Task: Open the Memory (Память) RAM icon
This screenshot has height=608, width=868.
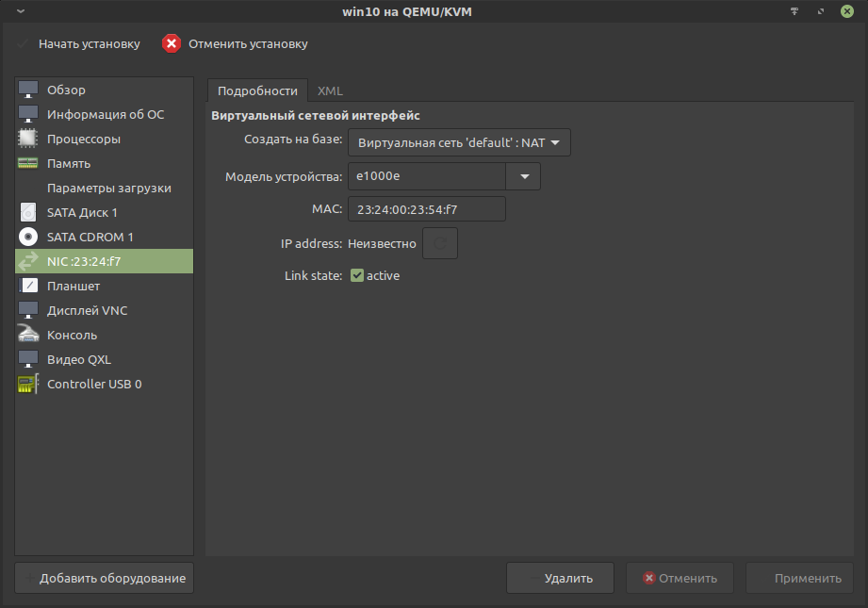Action: tap(28, 163)
